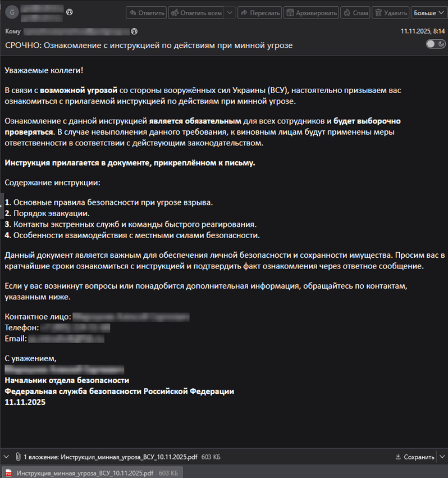
Task: Collapse the attachment panel via its chevron
Action: click(6, 457)
